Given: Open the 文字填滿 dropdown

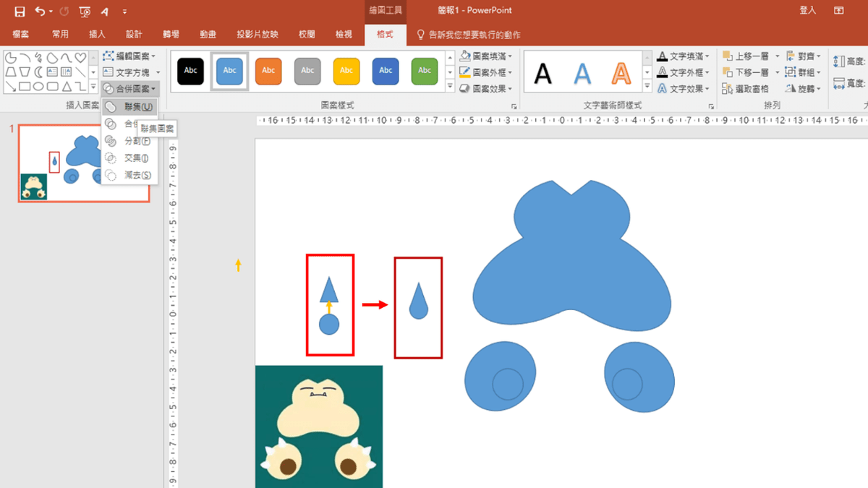Looking at the screenshot, I should [x=684, y=56].
